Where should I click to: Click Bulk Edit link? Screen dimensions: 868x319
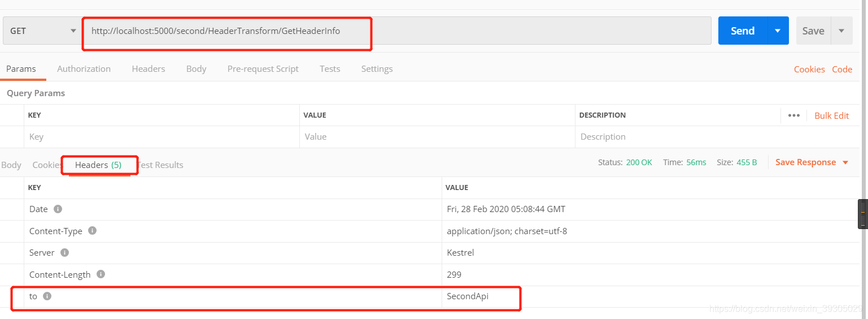pyautogui.click(x=831, y=115)
